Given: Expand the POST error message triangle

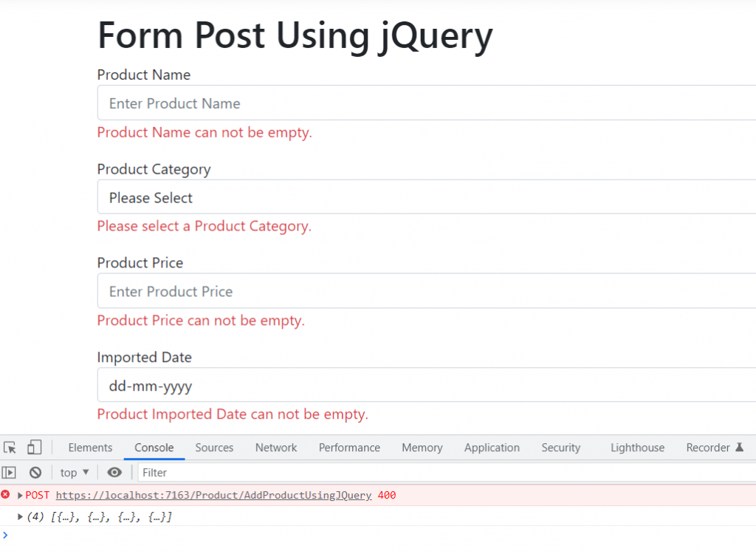Looking at the screenshot, I should point(20,495).
